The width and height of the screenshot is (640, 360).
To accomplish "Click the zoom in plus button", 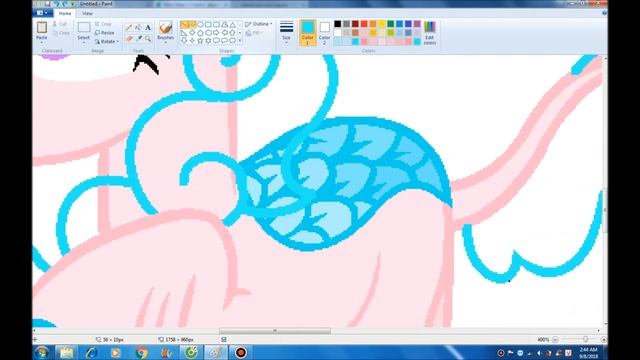I will click(x=603, y=339).
